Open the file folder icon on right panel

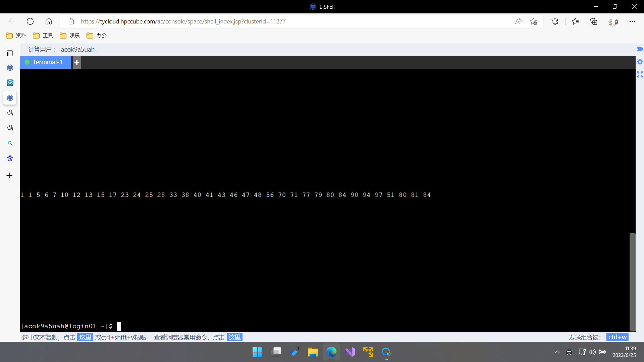(640, 49)
